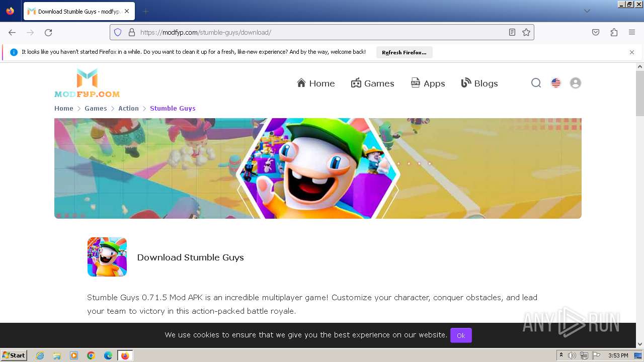Bookmark this page with the star

526,32
